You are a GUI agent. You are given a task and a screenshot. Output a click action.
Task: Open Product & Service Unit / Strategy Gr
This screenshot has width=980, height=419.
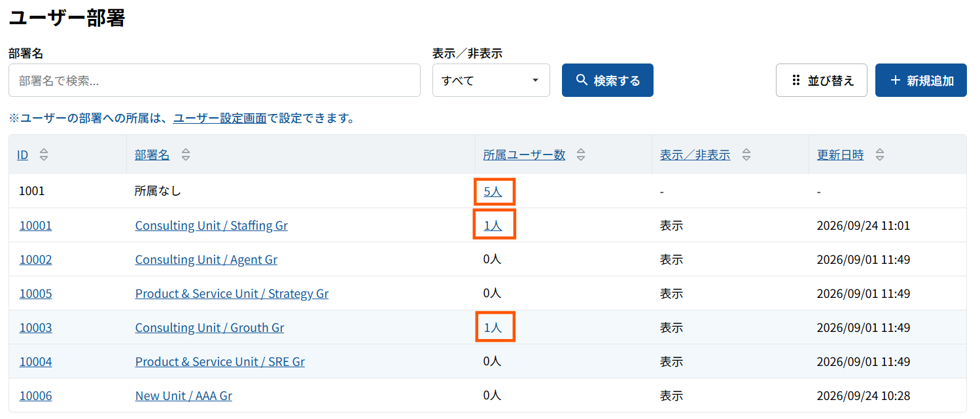(x=232, y=294)
